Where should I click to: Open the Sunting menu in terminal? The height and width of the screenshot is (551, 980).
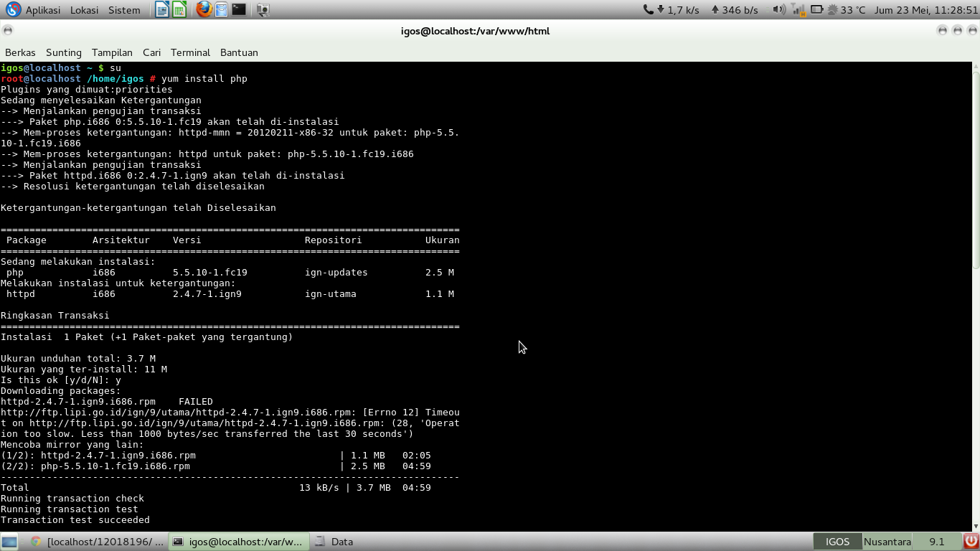click(64, 52)
